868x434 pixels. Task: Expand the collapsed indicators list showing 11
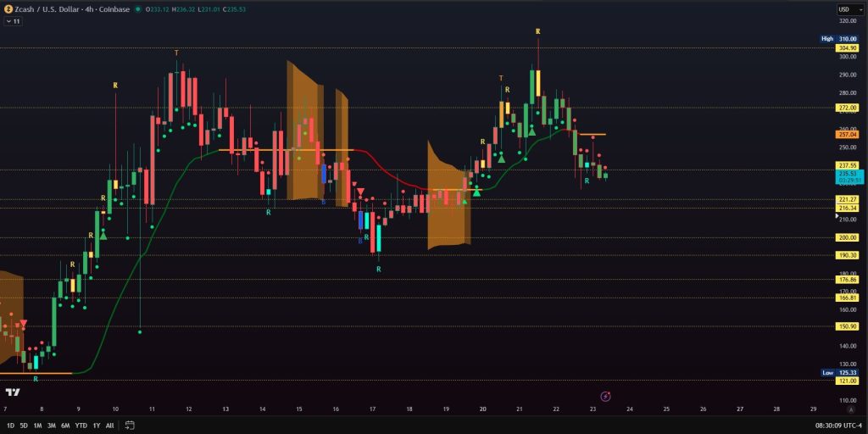(x=13, y=21)
